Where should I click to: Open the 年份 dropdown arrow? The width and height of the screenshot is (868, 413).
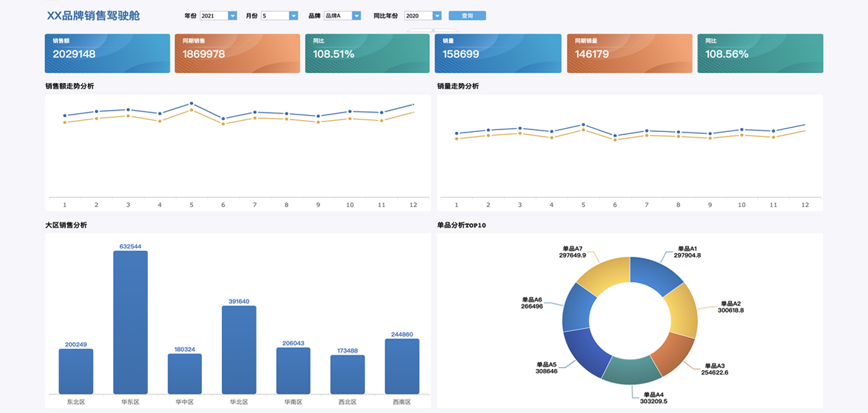pyautogui.click(x=232, y=16)
